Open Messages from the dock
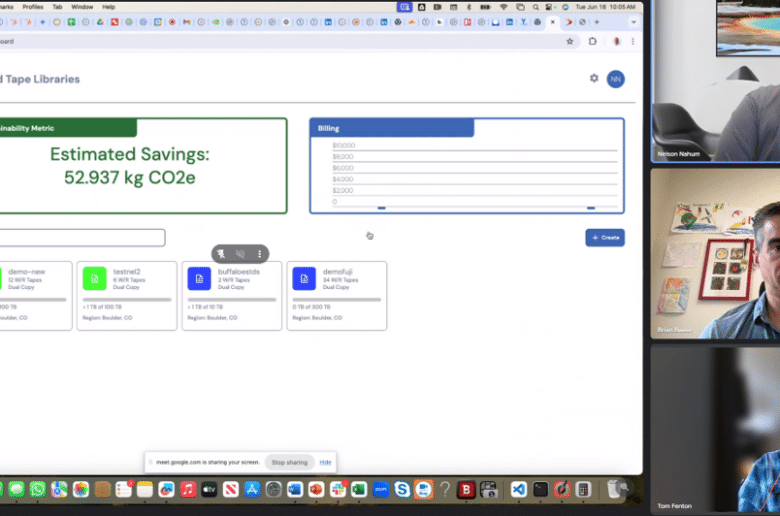Viewport: 780px width, 516px height. tap(16, 490)
